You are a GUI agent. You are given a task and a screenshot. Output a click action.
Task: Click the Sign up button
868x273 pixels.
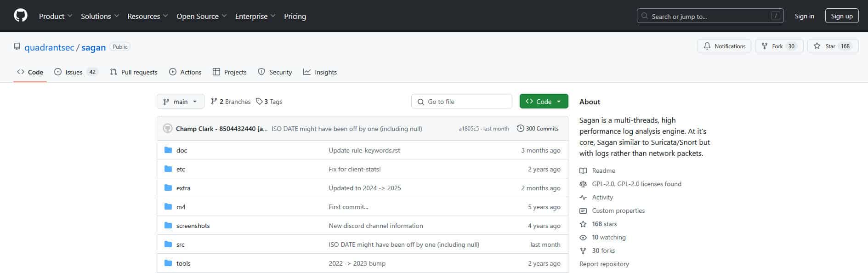(x=842, y=16)
